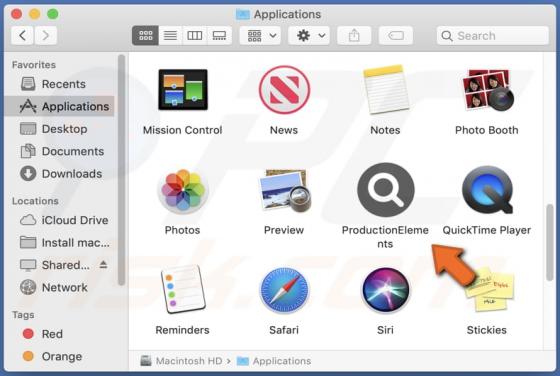Select the QuickTime Player icon

click(487, 190)
